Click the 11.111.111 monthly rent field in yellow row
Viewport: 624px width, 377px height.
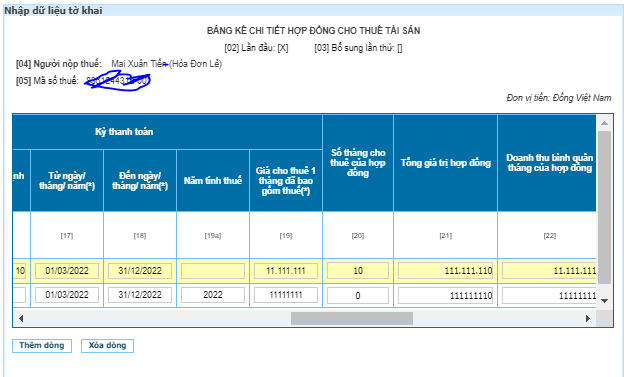click(x=286, y=271)
